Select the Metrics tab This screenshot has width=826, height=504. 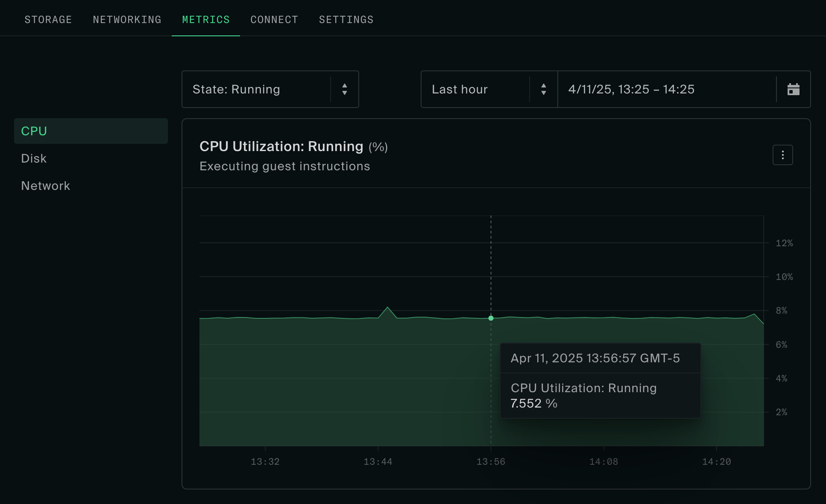206,20
